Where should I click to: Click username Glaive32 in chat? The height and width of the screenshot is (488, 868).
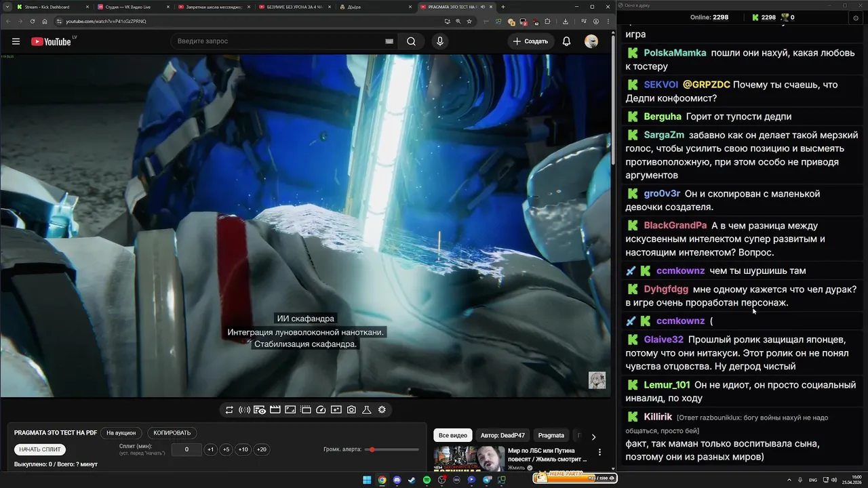point(664,340)
